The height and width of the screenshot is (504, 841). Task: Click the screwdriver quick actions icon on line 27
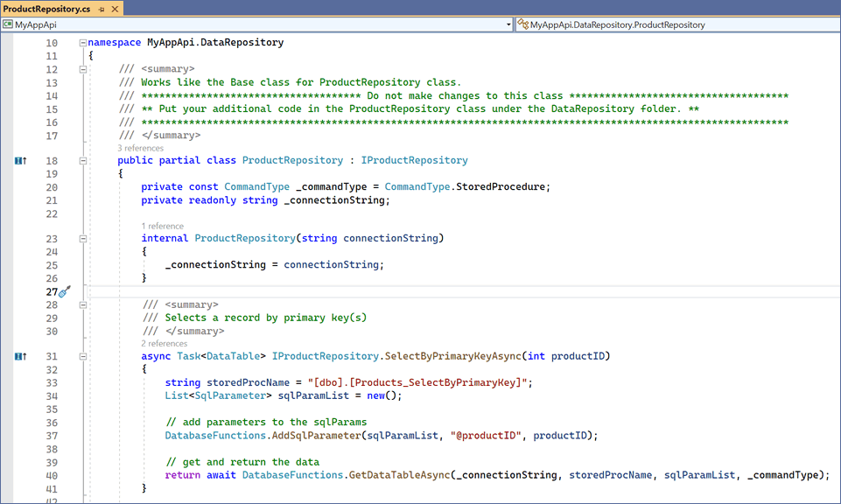coord(65,291)
